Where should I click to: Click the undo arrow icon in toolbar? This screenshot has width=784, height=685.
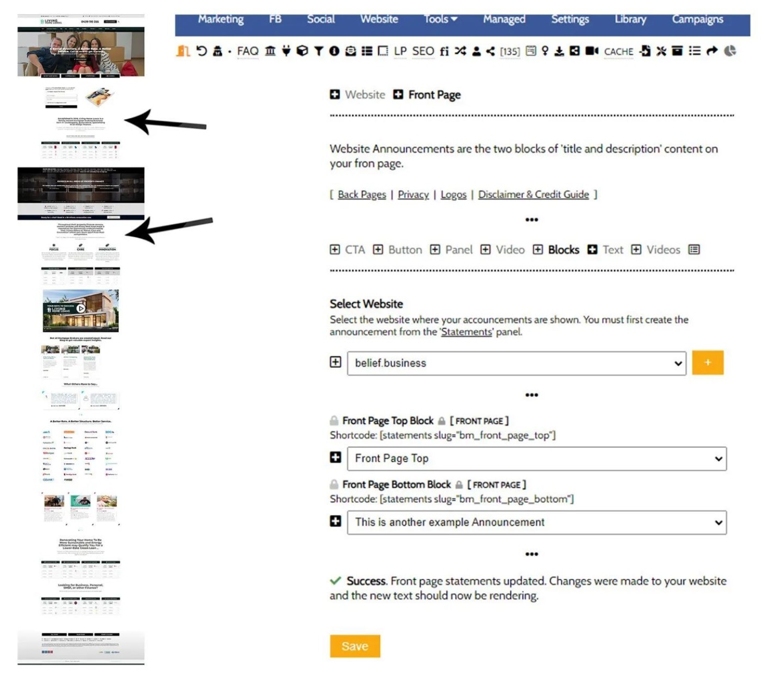201,51
